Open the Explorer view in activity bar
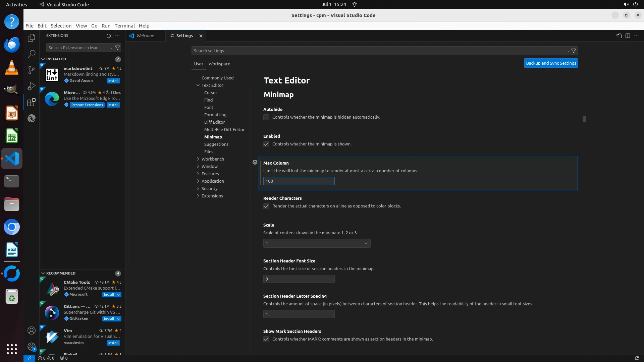Image resolution: width=644 pixels, height=362 pixels. 32,38
